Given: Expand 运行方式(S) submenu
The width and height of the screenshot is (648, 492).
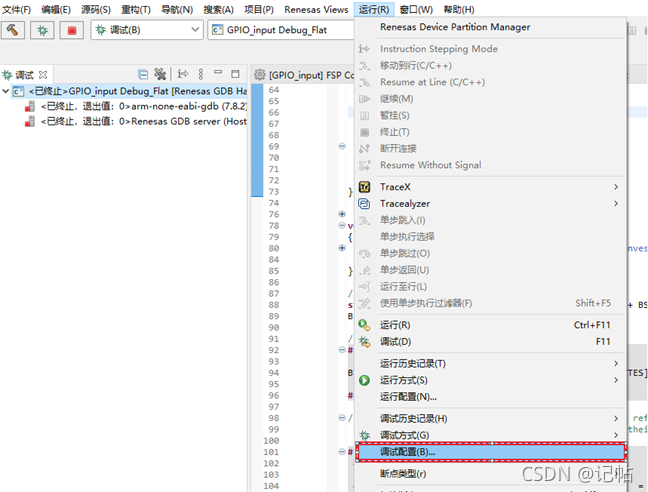Looking at the screenshot, I should tap(491, 380).
